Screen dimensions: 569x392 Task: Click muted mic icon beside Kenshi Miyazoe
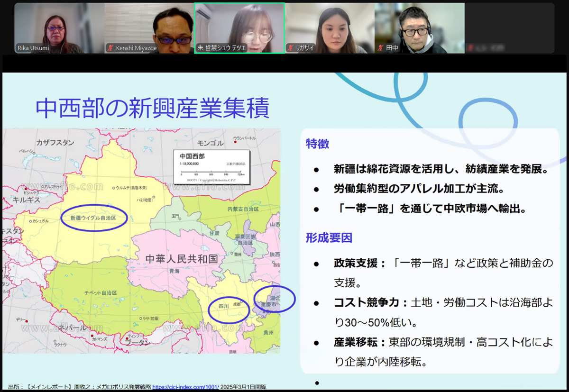click(110, 48)
